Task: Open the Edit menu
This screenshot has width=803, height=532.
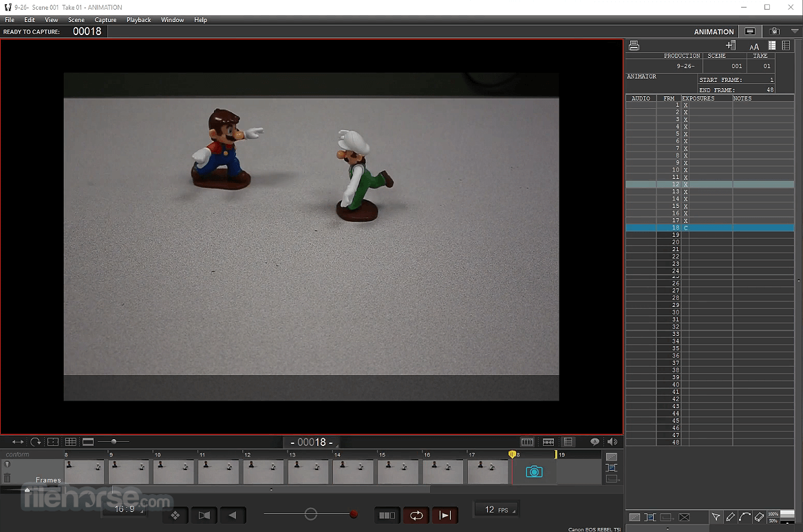Action: pos(30,19)
